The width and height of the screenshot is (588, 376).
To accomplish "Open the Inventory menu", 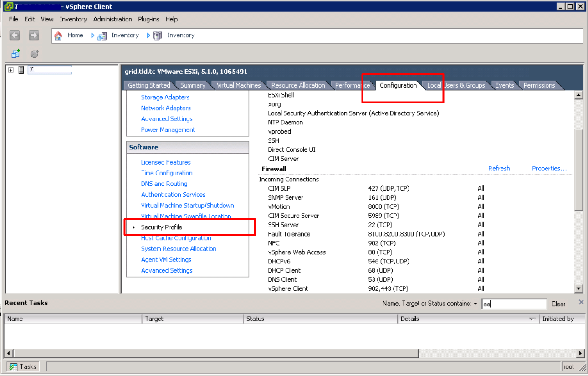I will [x=73, y=19].
